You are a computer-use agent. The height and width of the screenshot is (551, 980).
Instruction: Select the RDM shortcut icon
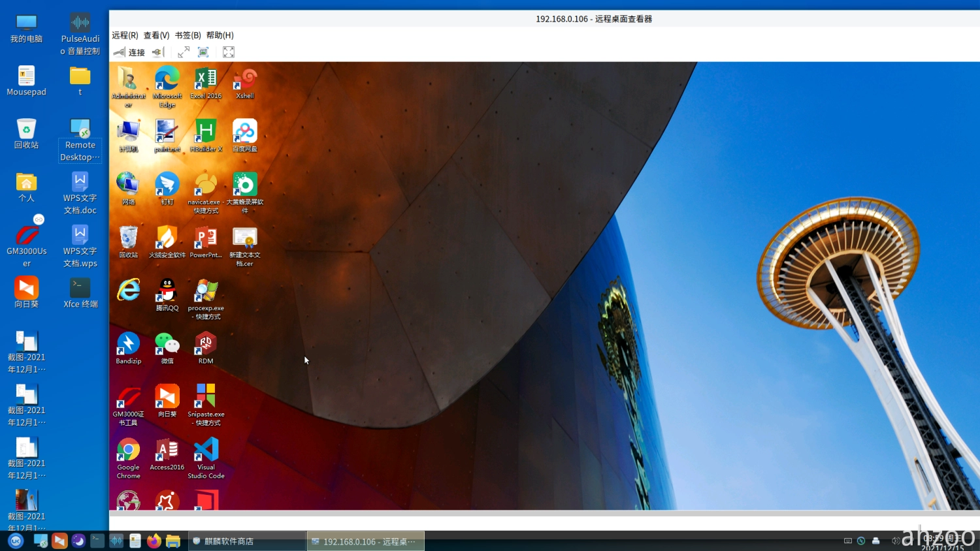tap(206, 346)
